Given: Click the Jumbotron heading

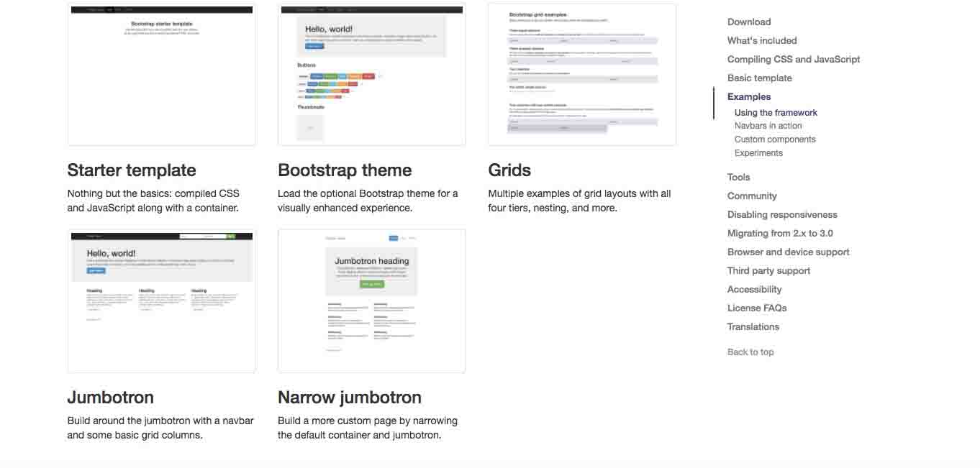Looking at the screenshot, I should 111,398.
